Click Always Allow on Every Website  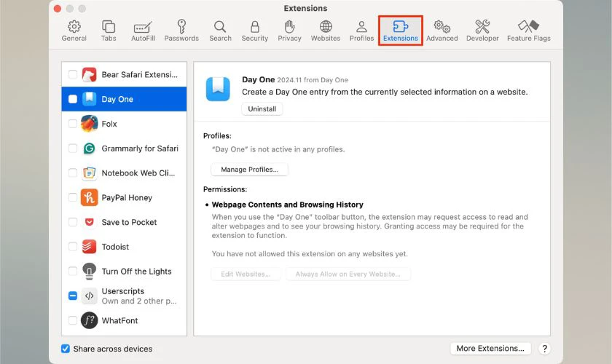(348, 274)
